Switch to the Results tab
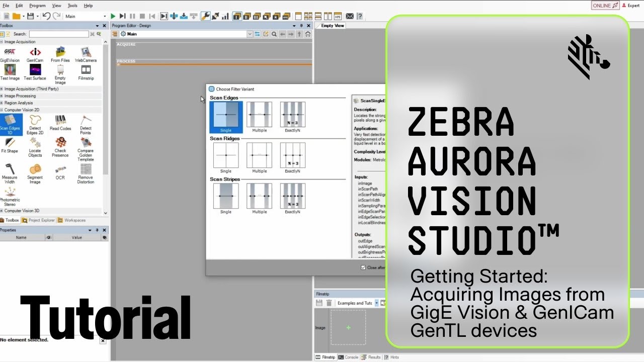 [371, 357]
